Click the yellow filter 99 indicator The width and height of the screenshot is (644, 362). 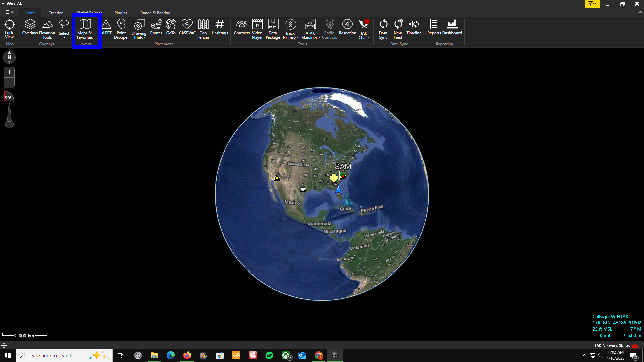click(593, 4)
